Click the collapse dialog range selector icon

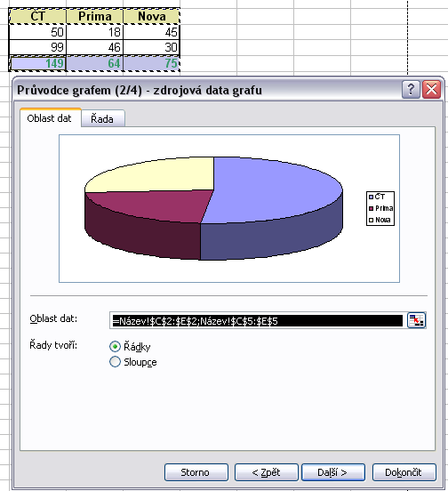(416, 320)
